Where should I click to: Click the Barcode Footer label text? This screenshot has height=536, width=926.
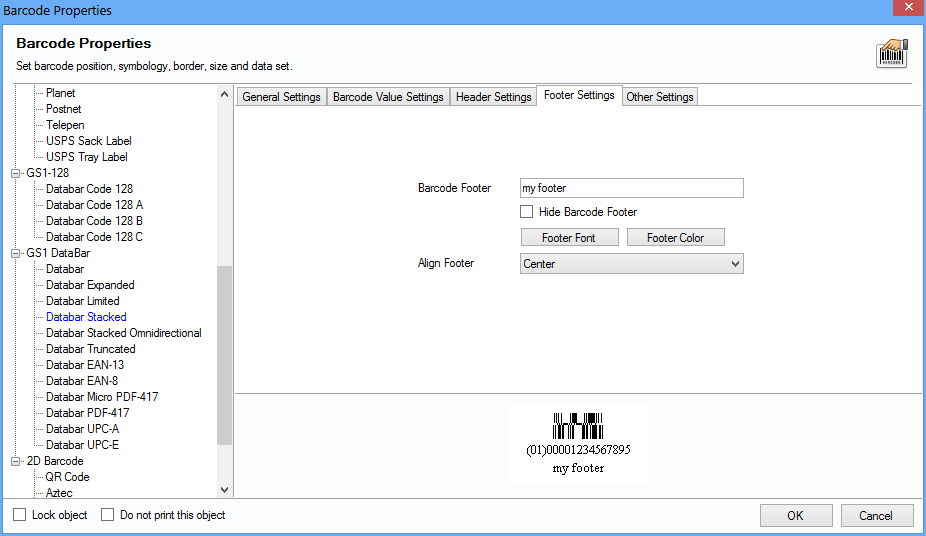pyautogui.click(x=454, y=188)
